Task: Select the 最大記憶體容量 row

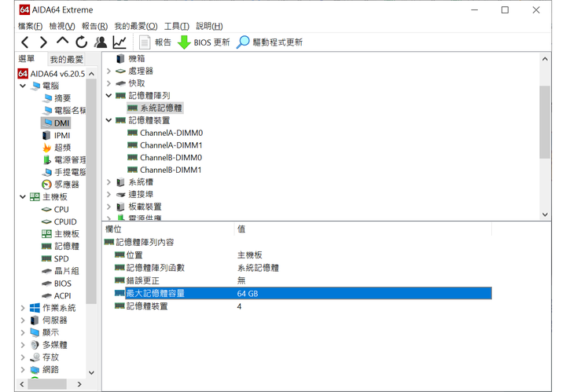Action: pos(303,293)
